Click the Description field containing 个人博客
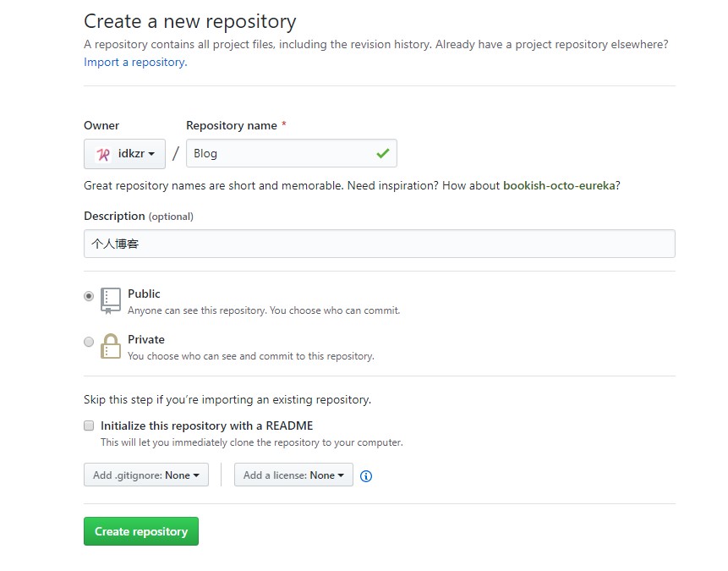 (379, 244)
